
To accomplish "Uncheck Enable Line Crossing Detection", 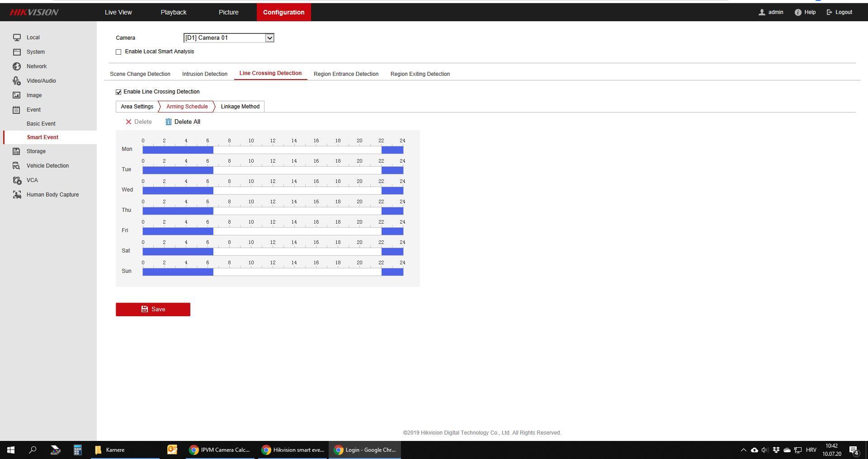I will click(x=118, y=92).
